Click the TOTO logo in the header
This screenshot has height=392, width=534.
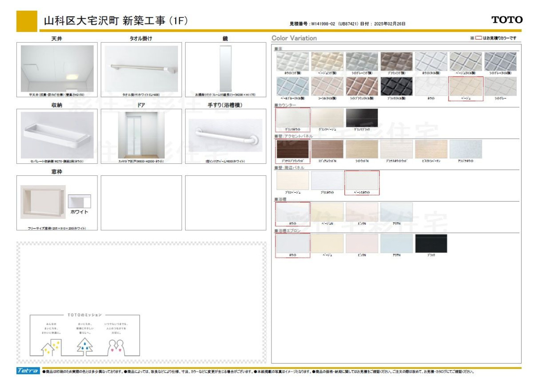(x=507, y=20)
